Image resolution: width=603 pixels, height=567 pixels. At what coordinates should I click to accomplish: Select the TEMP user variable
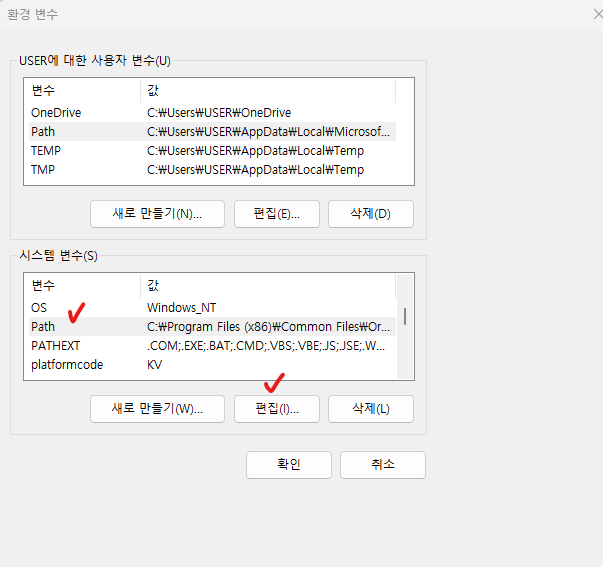pos(212,150)
